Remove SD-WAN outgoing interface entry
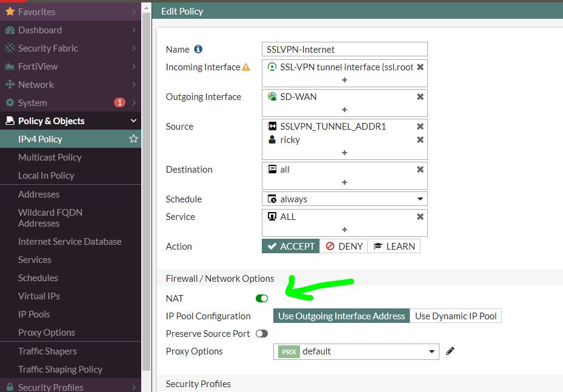The height and width of the screenshot is (392, 563). click(x=420, y=96)
